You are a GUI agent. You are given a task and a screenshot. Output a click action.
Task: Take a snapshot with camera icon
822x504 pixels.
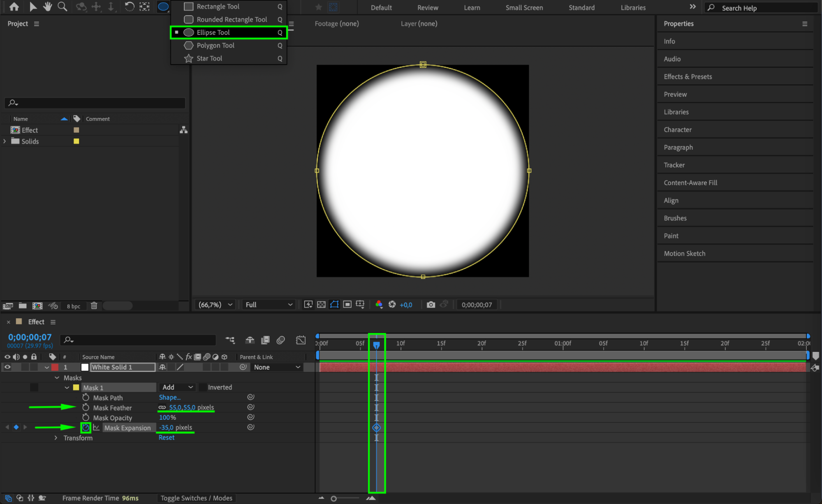coord(431,305)
